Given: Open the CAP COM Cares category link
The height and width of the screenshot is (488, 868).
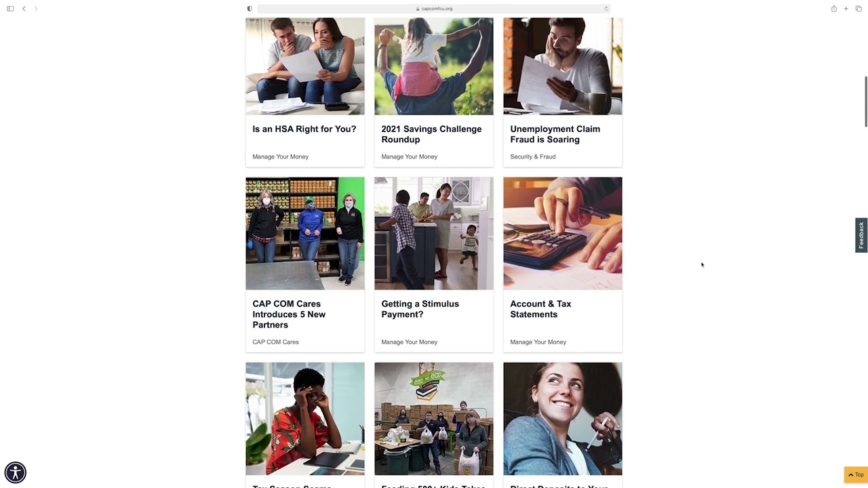Looking at the screenshot, I should click(x=275, y=342).
